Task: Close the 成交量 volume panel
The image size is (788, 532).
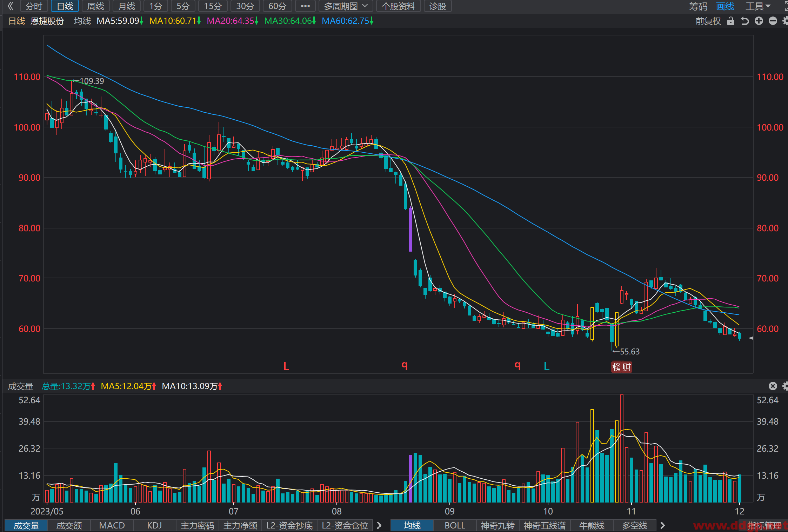Action: [x=773, y=386]
